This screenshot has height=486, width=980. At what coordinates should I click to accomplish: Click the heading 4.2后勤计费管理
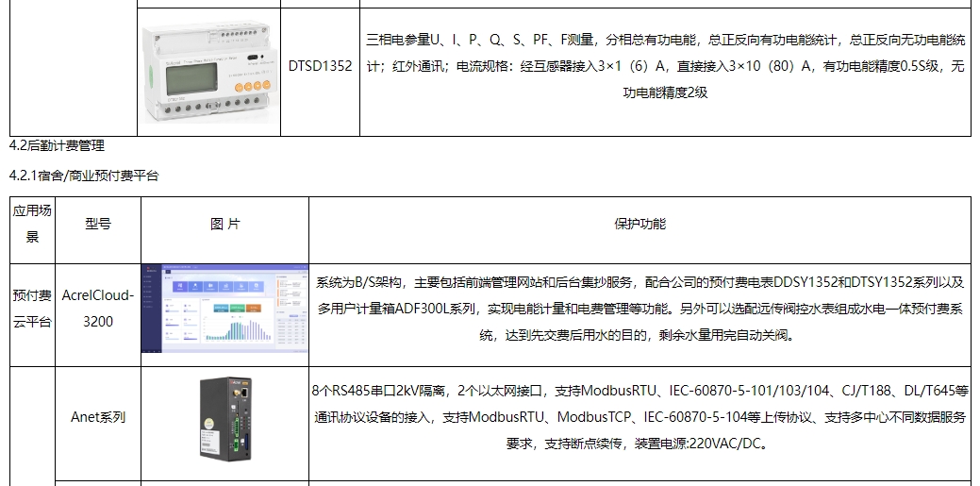[x=57, y=146]
